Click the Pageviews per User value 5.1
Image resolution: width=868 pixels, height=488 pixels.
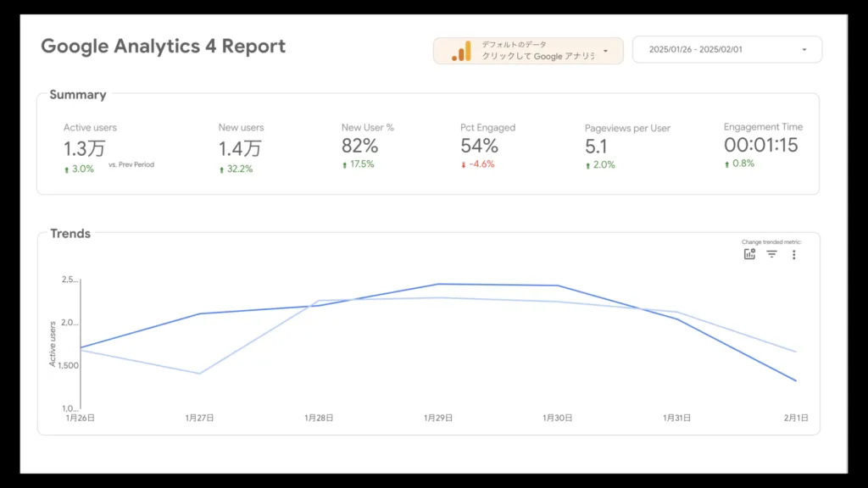pos(596,147)
